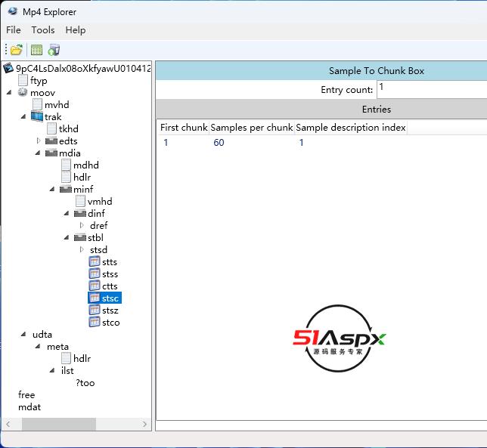Click the Samples per chunk column header
The width and height of the screenshot is (487, 448).
pyautogui.click(x=252, y=128)
